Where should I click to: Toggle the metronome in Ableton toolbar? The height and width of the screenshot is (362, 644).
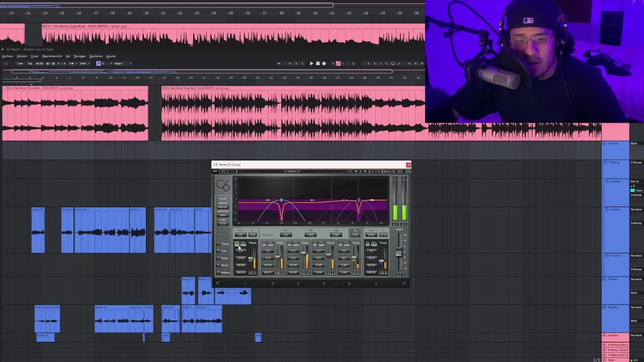pos(72,63)
